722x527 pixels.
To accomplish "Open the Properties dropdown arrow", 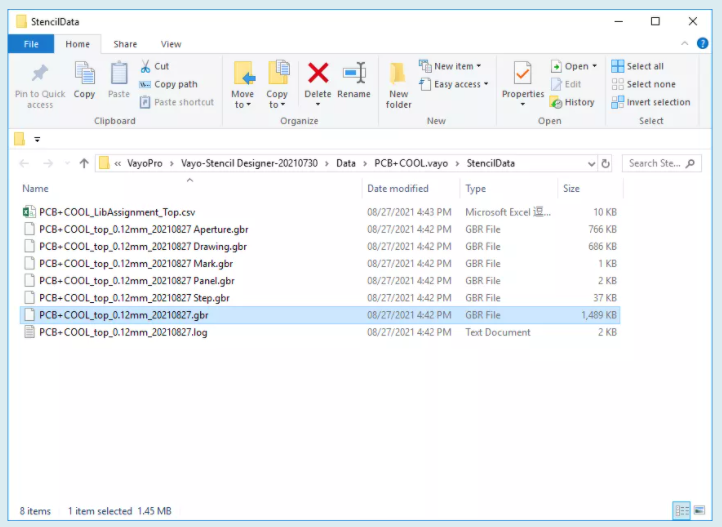I will (x=523, y=105).
